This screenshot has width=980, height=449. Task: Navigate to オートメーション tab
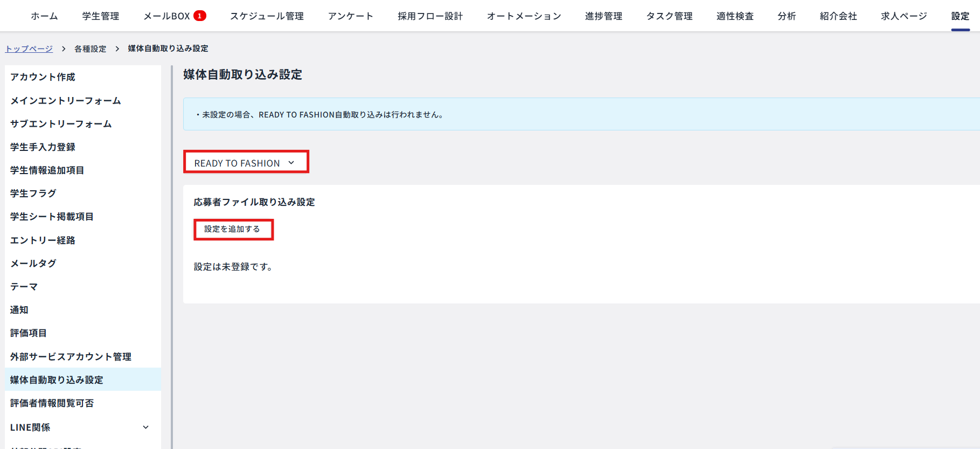pyautogui.click(x=524, y=16)
